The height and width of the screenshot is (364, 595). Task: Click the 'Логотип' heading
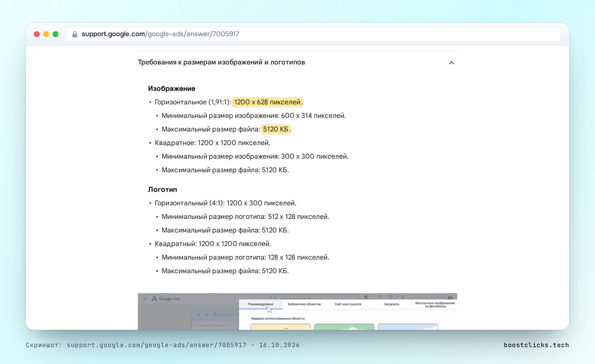pyautogui.click(x=162, y=189)
